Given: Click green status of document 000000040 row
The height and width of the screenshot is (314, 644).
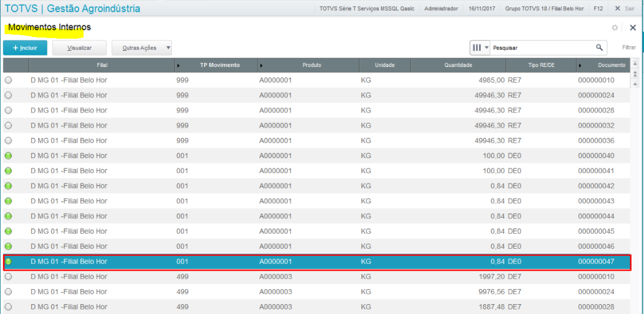Looking at the screenshot, I should [8, 156].
